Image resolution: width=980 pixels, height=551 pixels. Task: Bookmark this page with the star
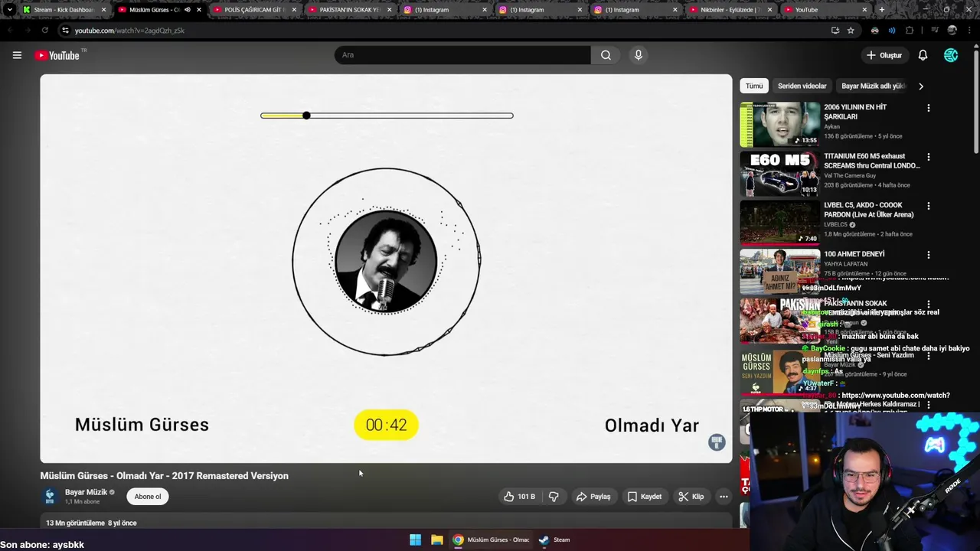point(851,31)
